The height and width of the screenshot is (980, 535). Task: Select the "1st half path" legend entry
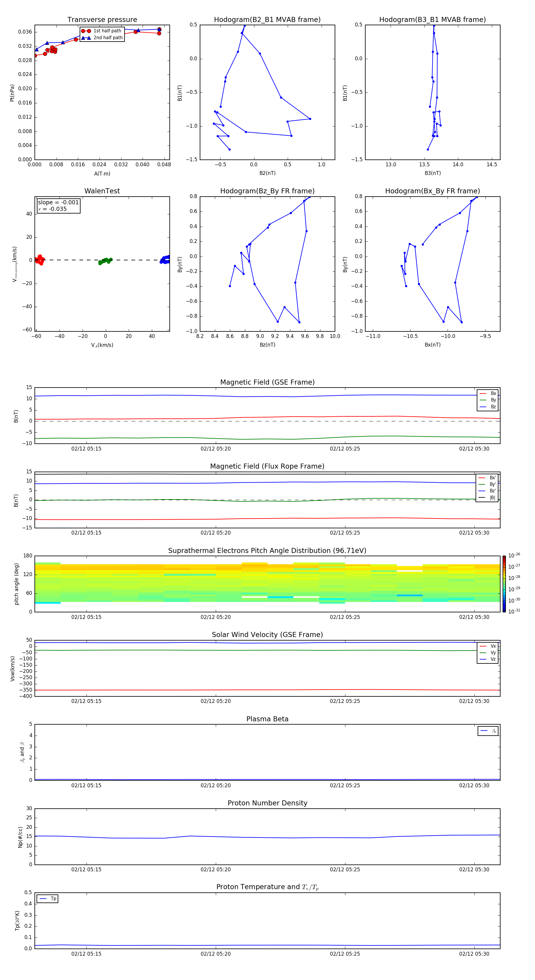(102, 31)
